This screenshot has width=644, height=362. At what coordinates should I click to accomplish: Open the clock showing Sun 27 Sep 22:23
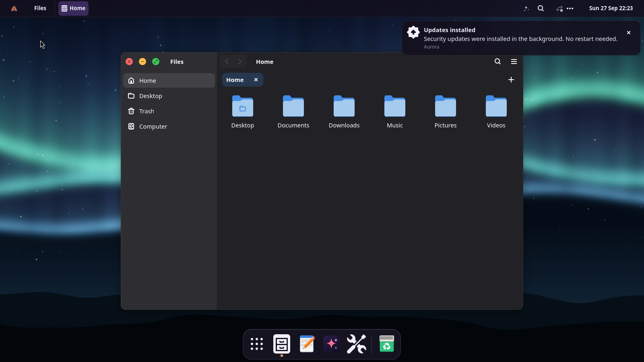(611, 8)
